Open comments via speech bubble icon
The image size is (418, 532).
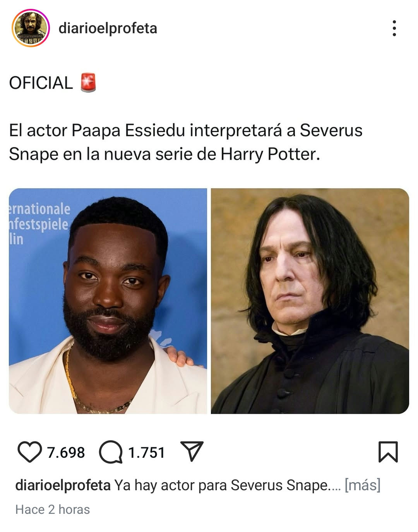111,452
